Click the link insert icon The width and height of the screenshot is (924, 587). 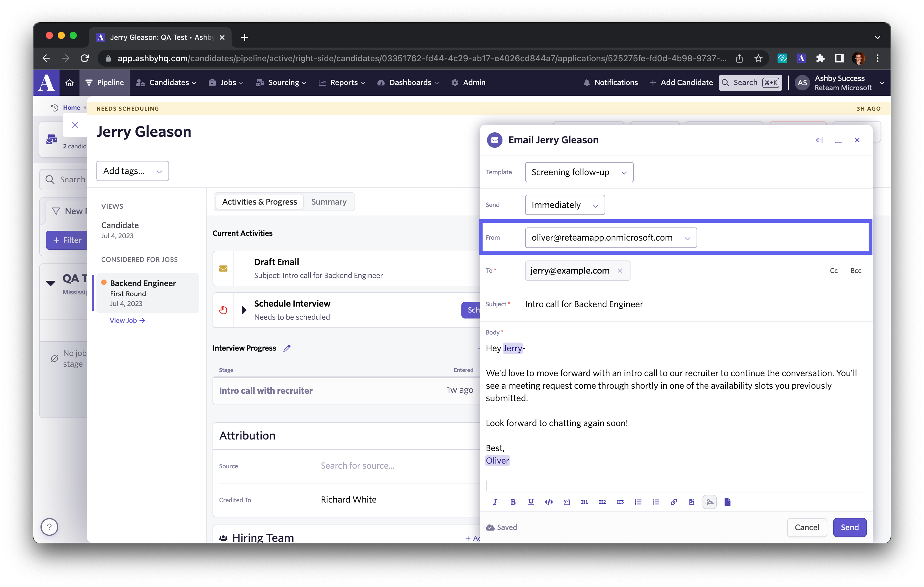point(673,501)
